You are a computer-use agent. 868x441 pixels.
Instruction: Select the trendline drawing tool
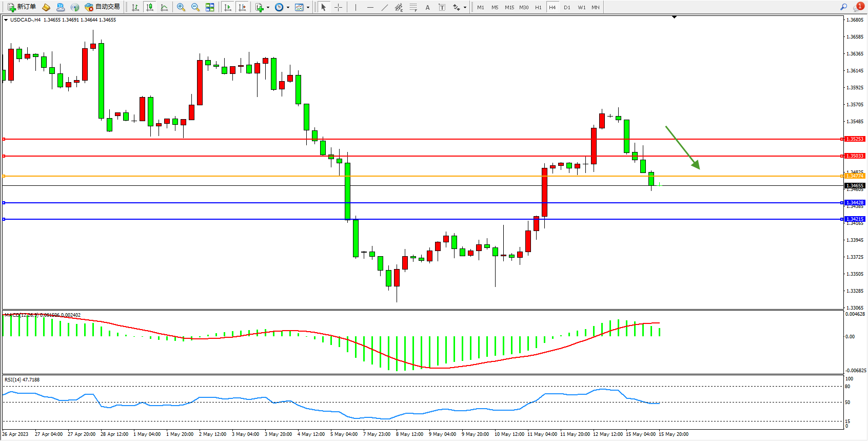click(384, 7)
